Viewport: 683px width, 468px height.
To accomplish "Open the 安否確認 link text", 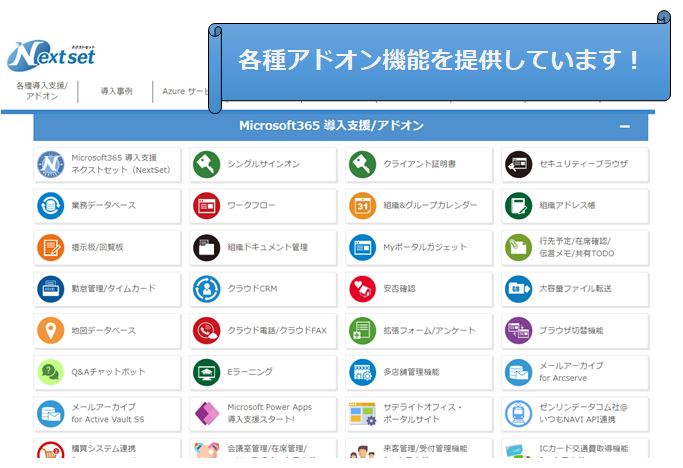I will [399, 289].
